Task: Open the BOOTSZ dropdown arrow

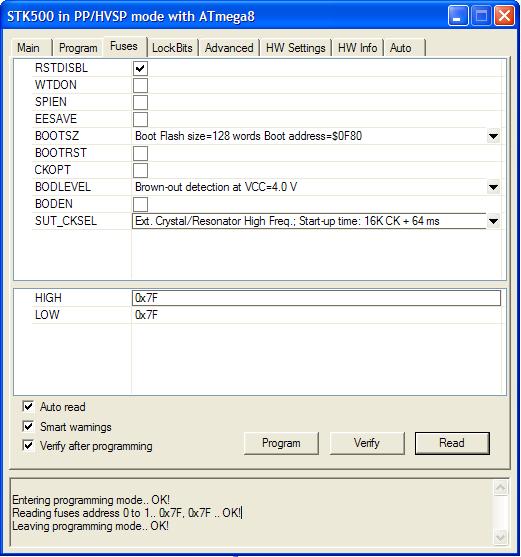Action: pos(493,136)
